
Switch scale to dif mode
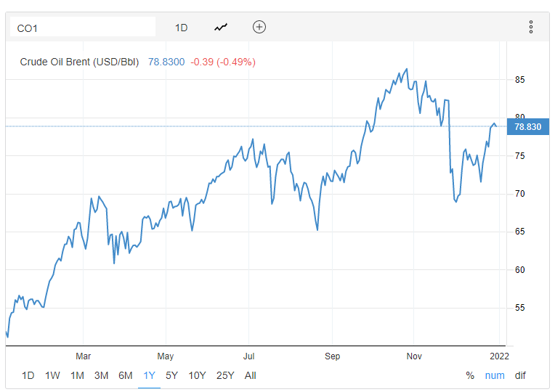click(520, 375)
